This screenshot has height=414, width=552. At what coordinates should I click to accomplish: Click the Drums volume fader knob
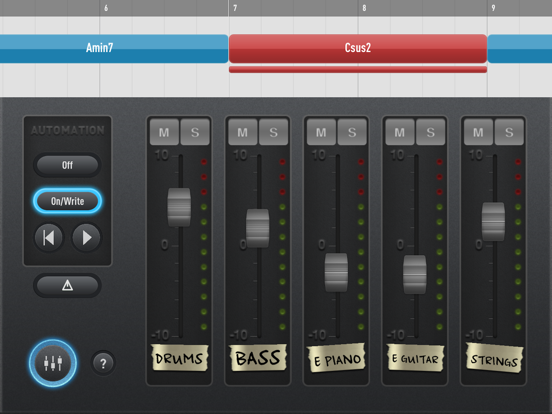[179, 207]
